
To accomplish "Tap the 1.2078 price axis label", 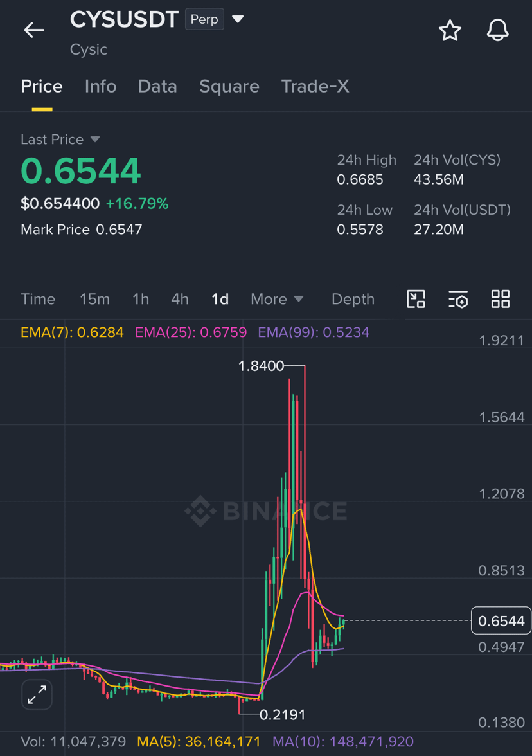I will tap(501, 494).
